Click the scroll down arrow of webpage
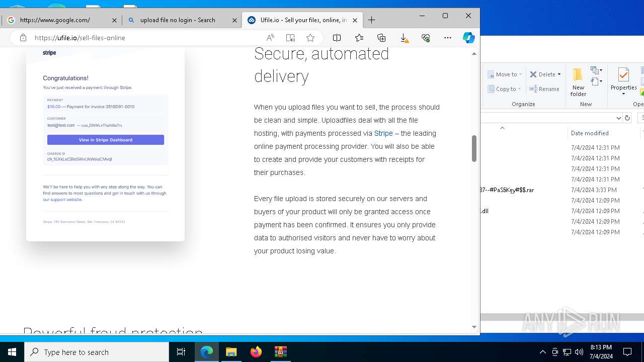The height and width of the screenshot is (362, 644). click(474, 327)
